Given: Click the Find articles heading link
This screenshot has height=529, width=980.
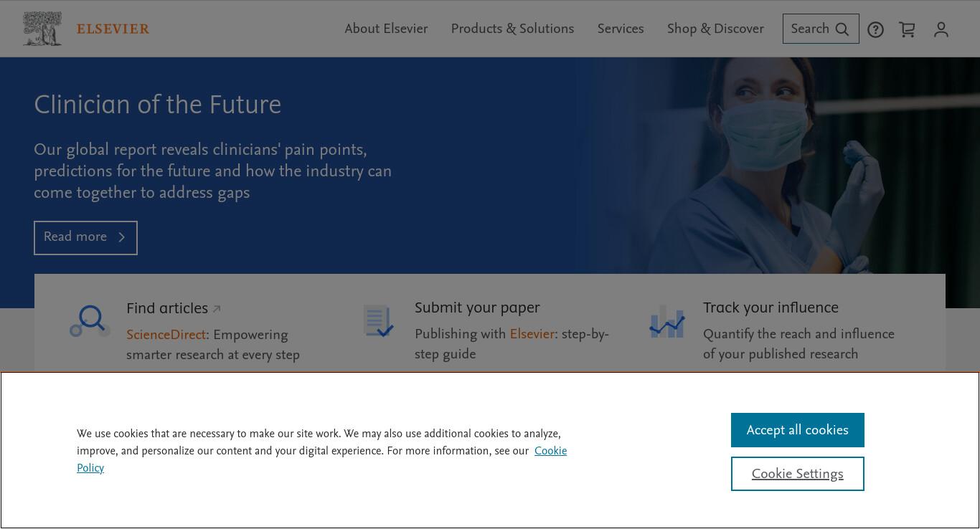Looking at the screenshot, I should click(167, 308).
